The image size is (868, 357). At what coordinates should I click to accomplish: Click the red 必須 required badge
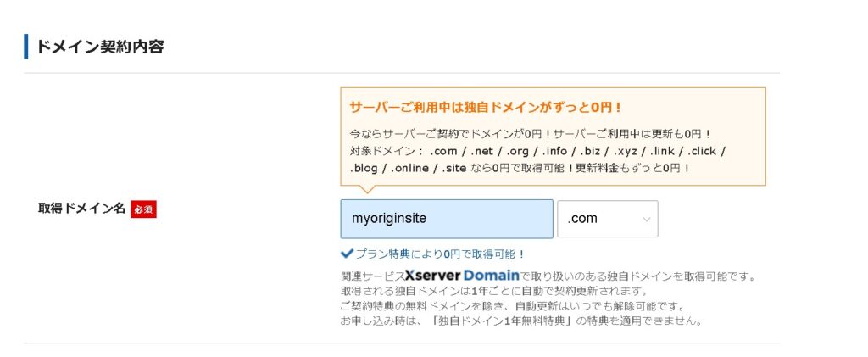[143, 209]
